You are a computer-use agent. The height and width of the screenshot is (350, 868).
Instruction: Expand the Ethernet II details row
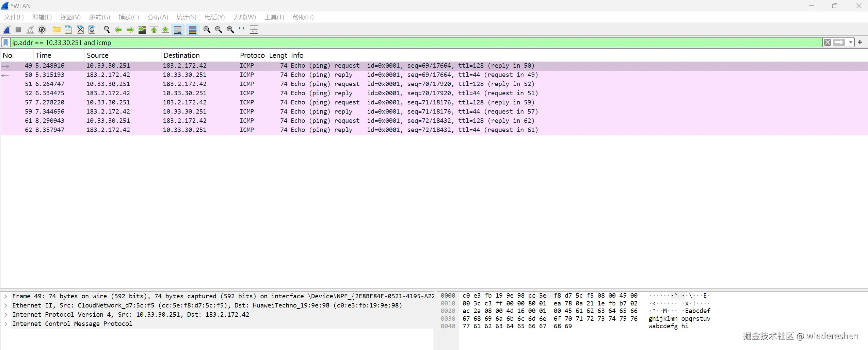click(x=5, y=305)
